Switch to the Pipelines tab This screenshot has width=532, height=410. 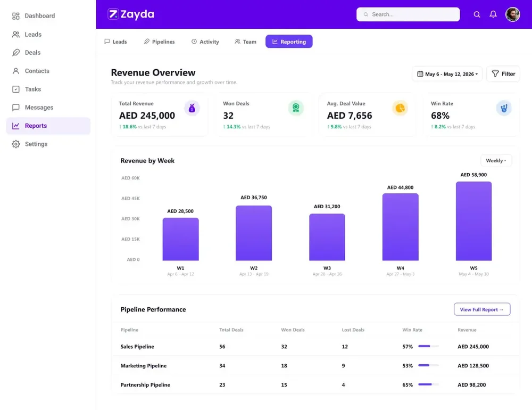coord(160,42)
